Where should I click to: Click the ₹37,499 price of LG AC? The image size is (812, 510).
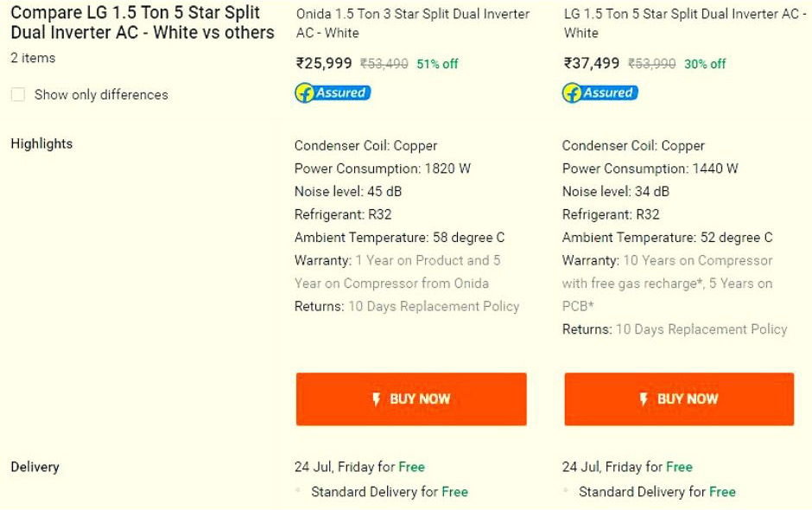tap(592, 63)
